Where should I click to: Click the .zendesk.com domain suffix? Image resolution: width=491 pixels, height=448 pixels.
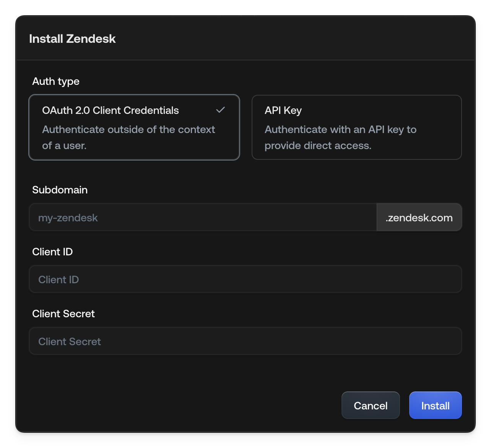tap(419, 217)
